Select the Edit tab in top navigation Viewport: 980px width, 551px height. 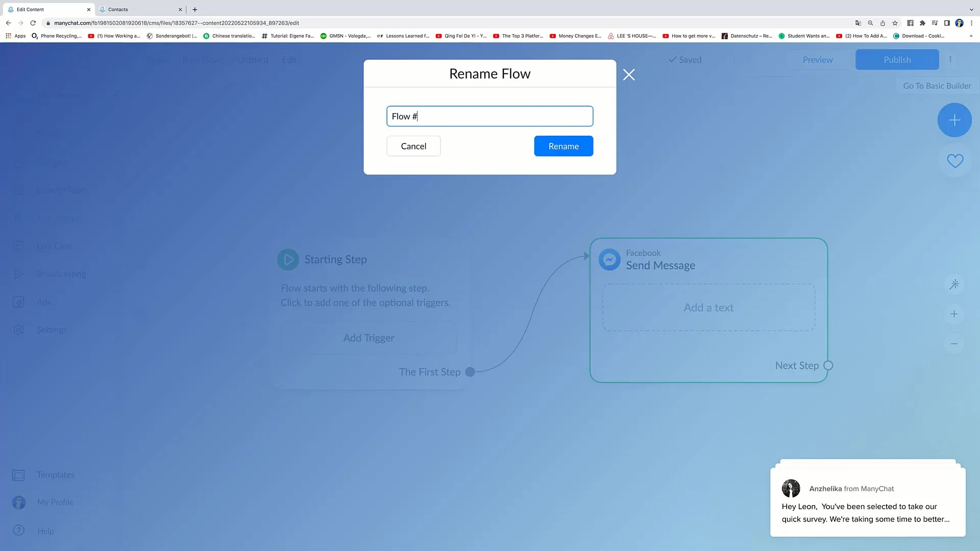289,59
